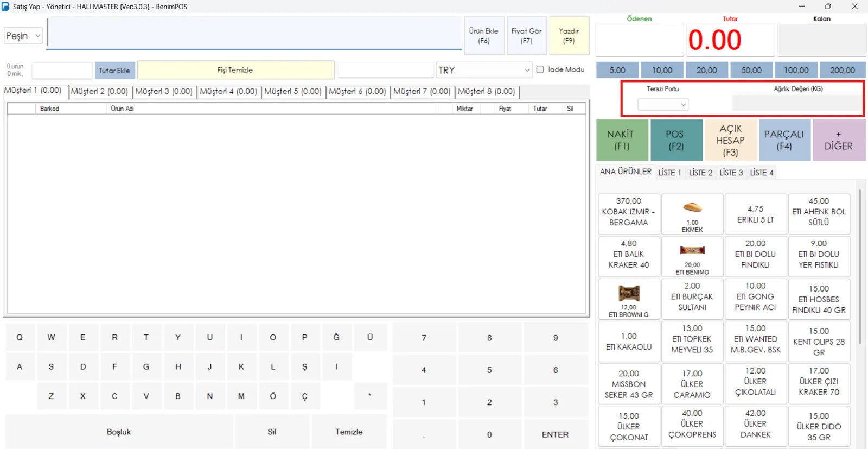Open the LİSTE 3 product tab
Screen dimensions: 868x449
coord(731,173)
